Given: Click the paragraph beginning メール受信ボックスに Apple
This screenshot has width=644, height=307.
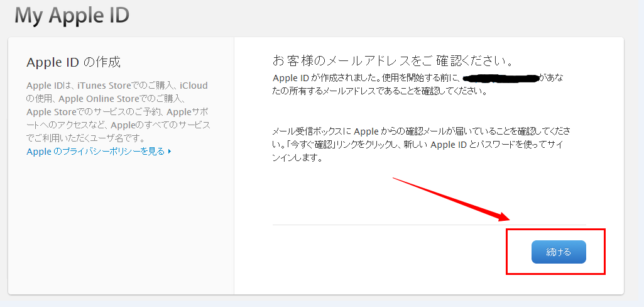Looking at the screenshot, I should click(422, 145).
